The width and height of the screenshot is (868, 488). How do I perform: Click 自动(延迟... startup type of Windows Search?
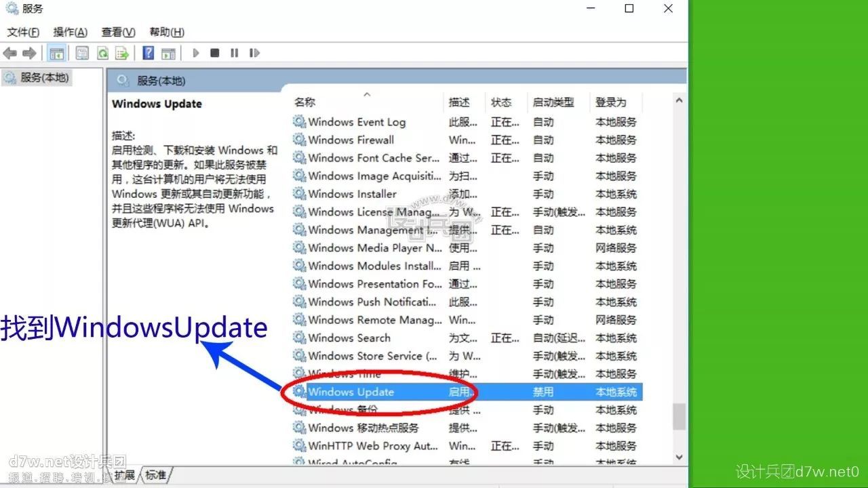click(559, 338)
